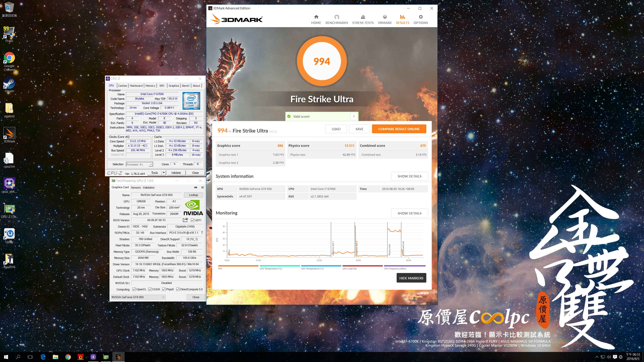Click the GPU Name field in GPU-Z
Viewport: 644px width, 362px height.
click(156, 195)
